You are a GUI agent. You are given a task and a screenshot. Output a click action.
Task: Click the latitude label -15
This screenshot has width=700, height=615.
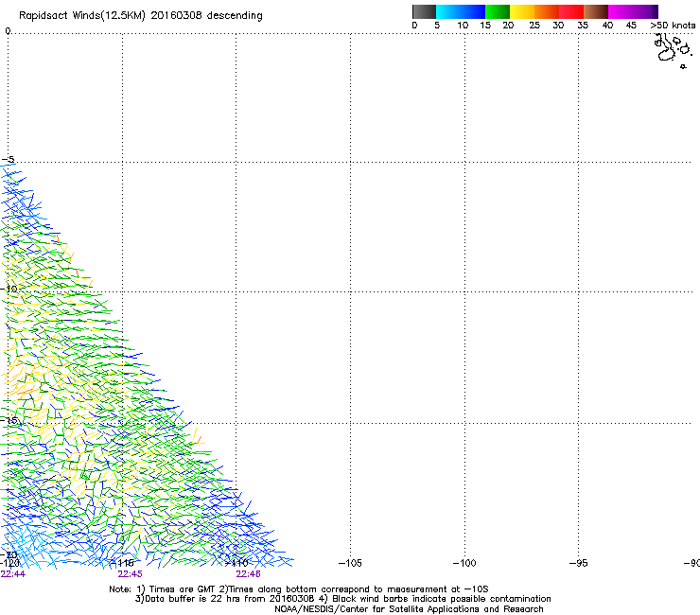point(9,420)
